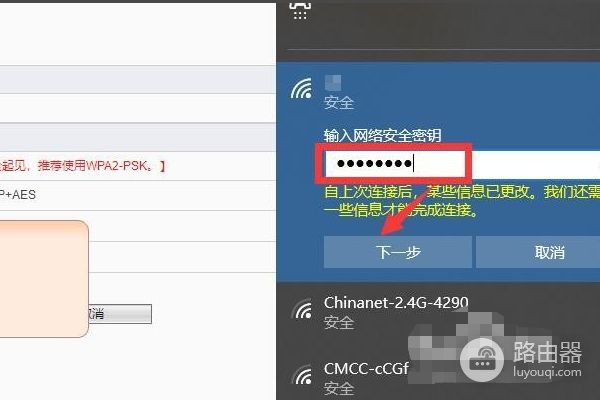Click the P+AES encryption value

[18, 194]
